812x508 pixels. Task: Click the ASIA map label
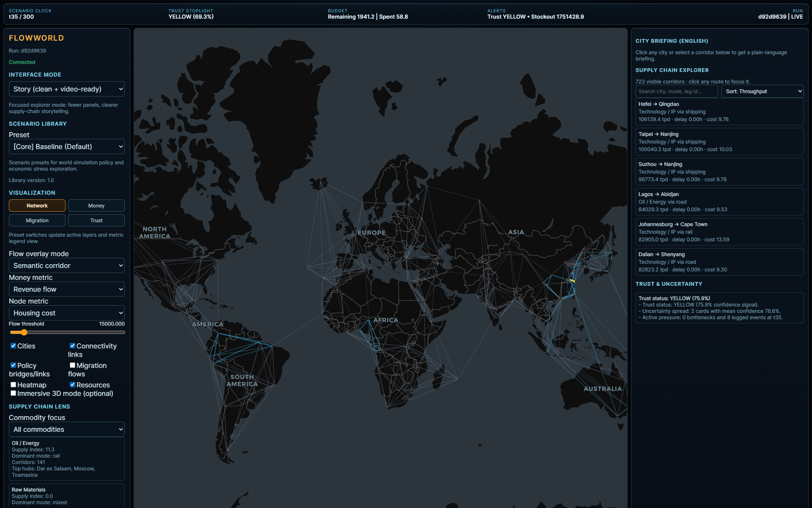[x=516, y=232]
